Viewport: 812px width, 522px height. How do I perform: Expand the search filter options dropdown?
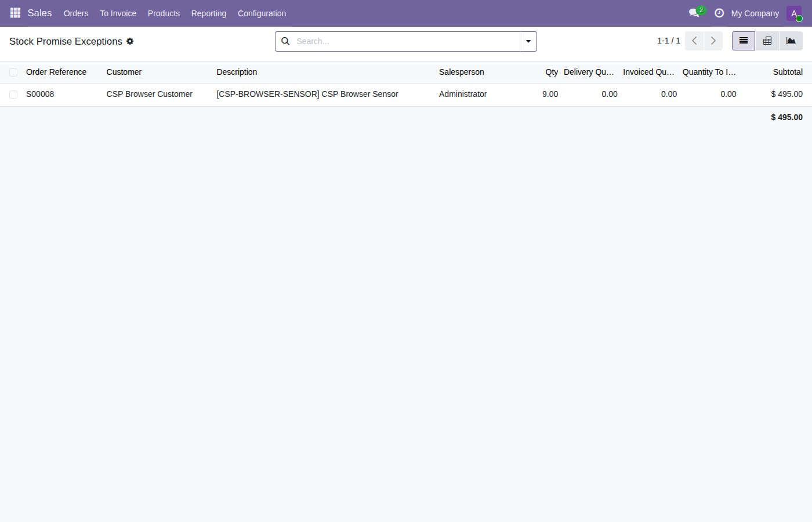point(528,41)
